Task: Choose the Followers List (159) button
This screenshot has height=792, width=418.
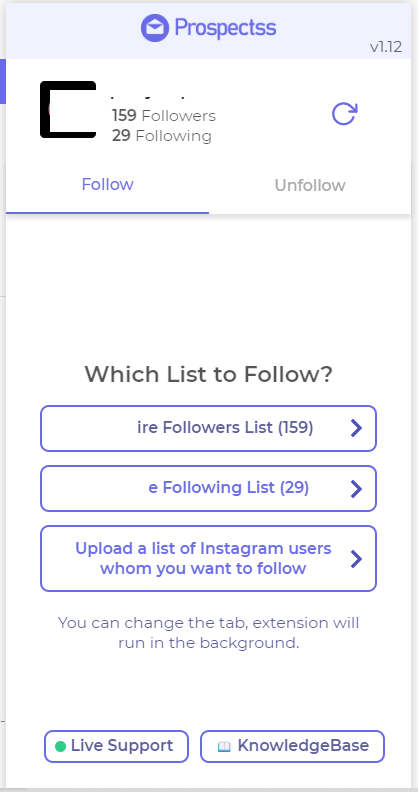Action: pyautogui.click(x=208, y=428)
